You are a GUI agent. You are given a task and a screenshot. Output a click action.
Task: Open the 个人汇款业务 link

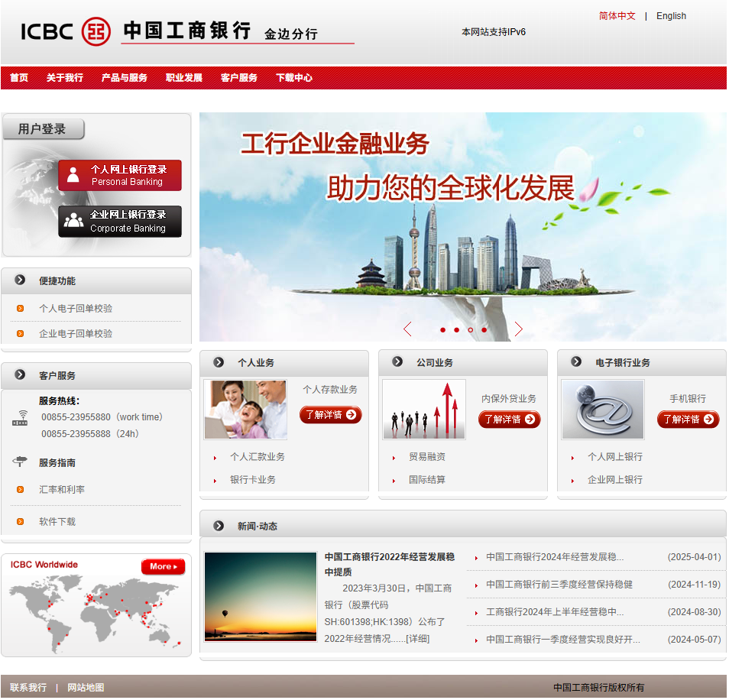[258, 458]
